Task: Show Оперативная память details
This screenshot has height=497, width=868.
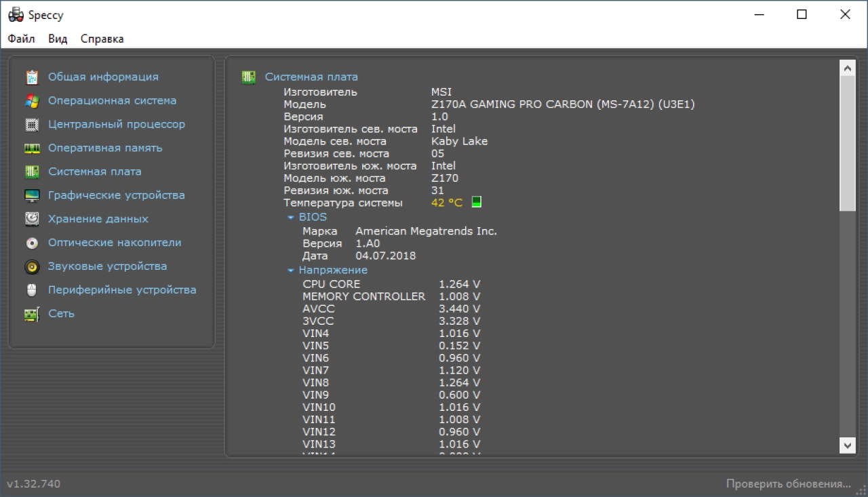Action: click(x=105, y=148)
